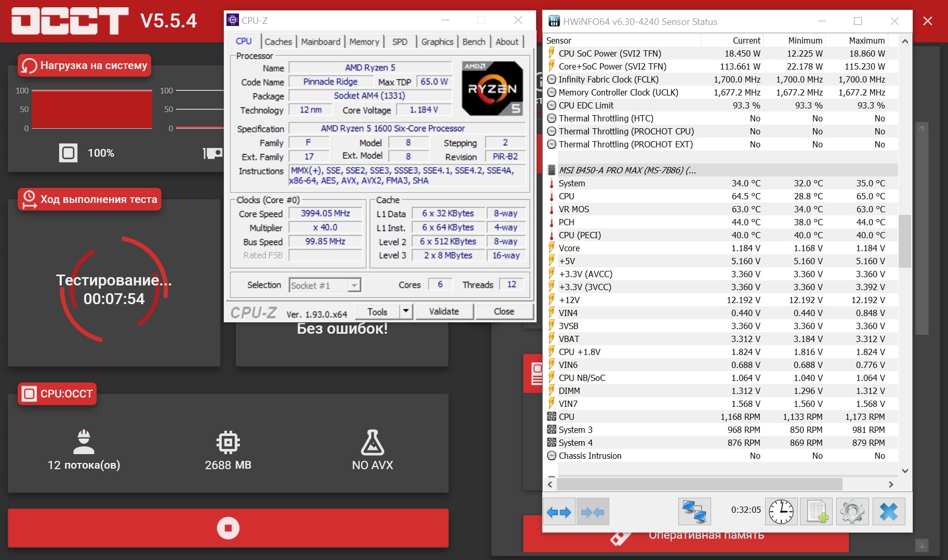Click the Maximum column header in HWiNFO
The height and width of the screenshot is (560, 948).
[x=857, y=40]
